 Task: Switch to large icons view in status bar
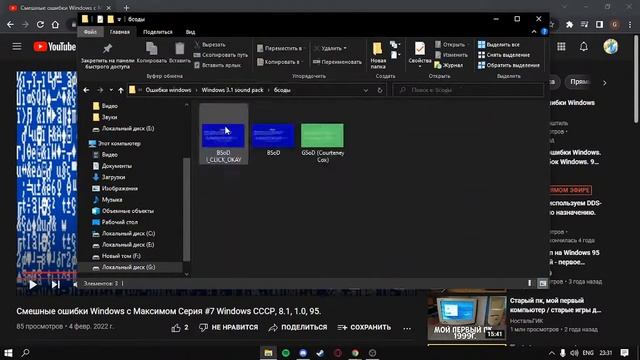point(542,283)
